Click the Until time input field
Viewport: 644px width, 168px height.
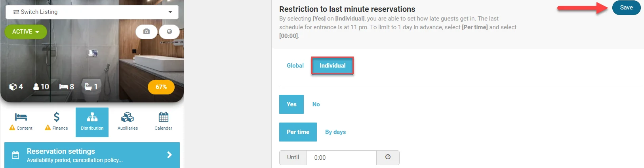click(x=341, y=157)
